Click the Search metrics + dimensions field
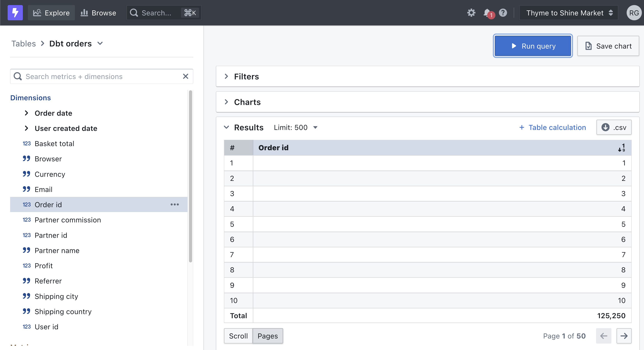 [75, 76]
